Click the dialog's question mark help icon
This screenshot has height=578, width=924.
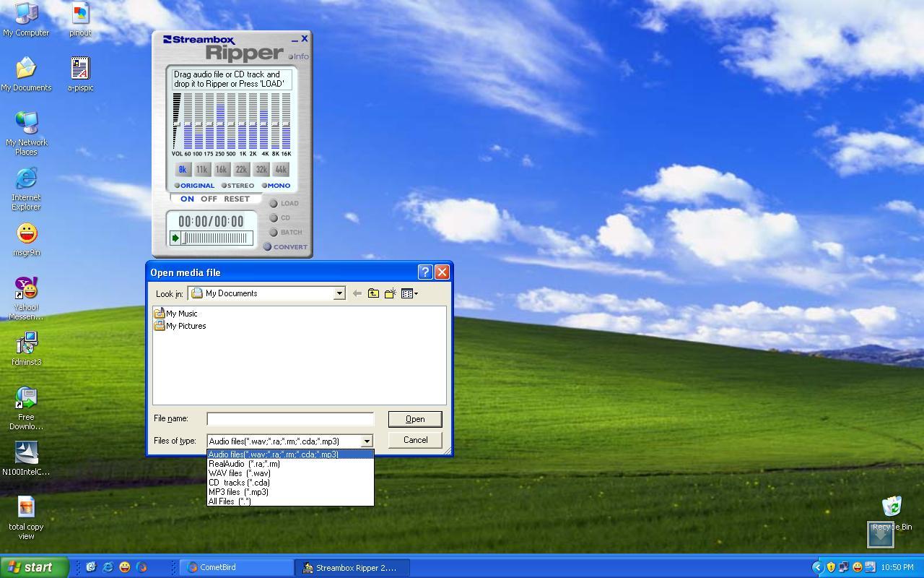(424, 272)
